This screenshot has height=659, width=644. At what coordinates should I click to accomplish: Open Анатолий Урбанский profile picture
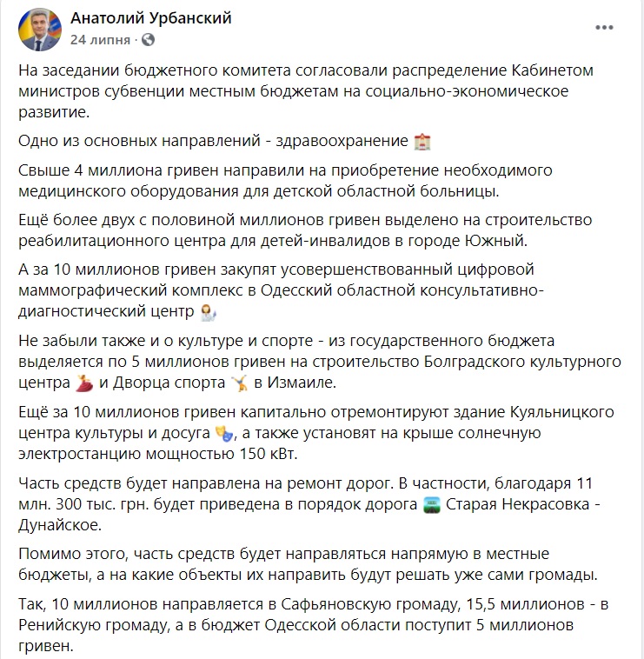click(x=40, y=30)
